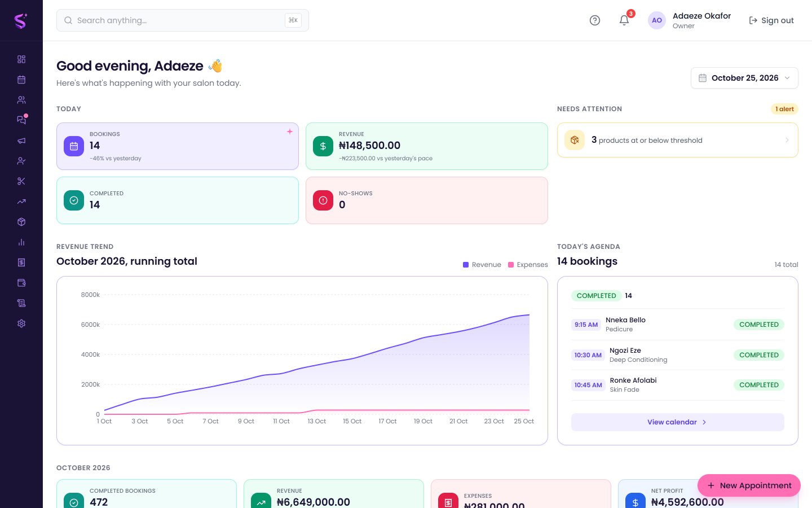The image size is (812, 508).
Task: Open the Bookings stat card
Action: click(178, 146)
